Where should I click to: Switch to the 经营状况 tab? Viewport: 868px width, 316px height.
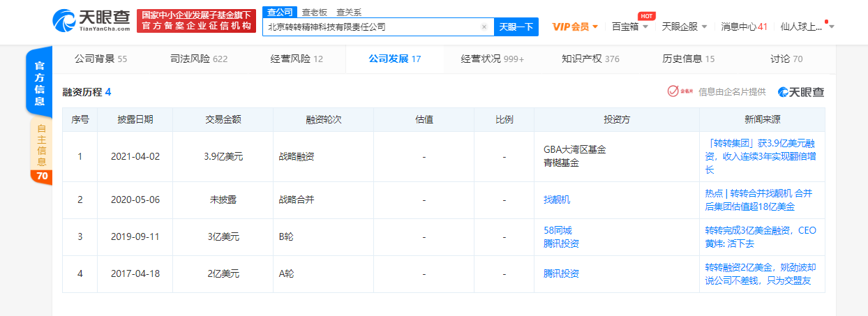click(x=492, y=59)
